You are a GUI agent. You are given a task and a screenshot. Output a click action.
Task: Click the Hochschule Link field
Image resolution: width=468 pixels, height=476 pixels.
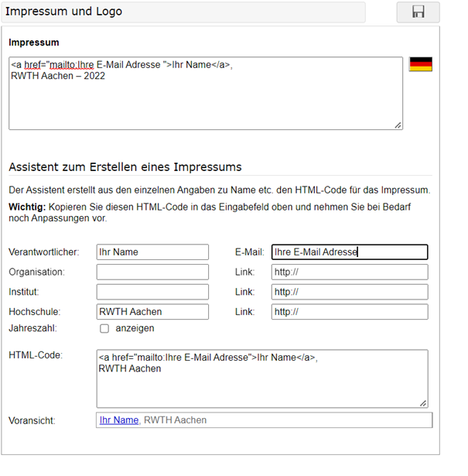(350, 312)
